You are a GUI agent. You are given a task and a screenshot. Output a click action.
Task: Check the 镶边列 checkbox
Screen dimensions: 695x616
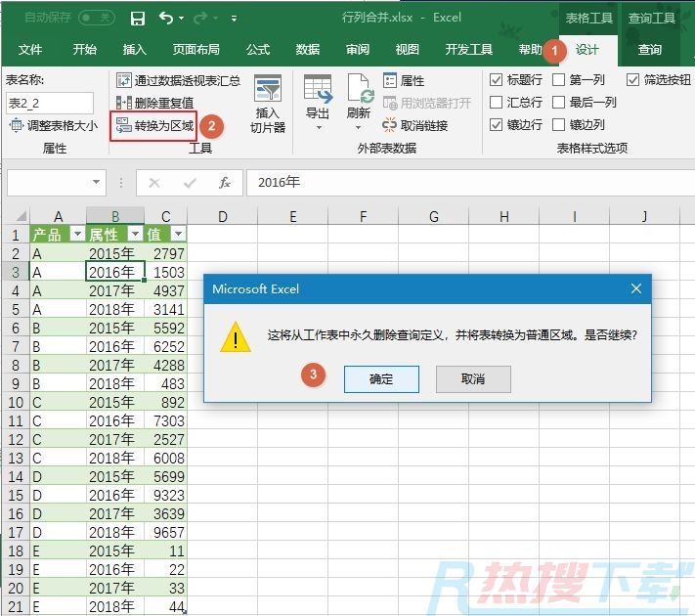(x=558, y=124)
